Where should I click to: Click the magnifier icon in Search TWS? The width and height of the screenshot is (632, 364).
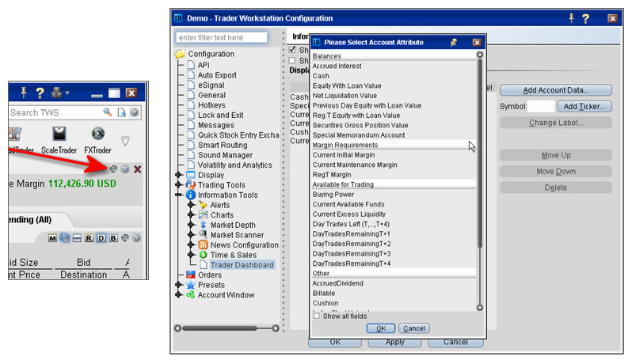pos(108,112)
